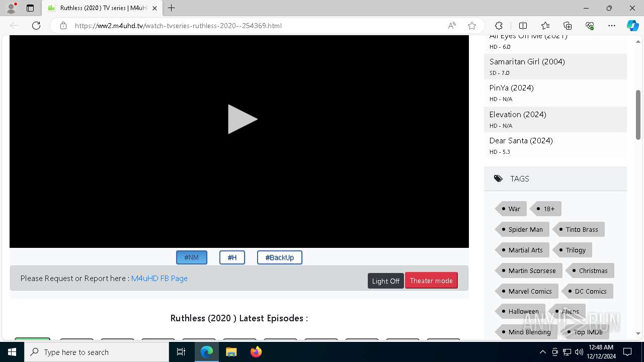Screen dimensions: 644x362
Task: Open browser extensions menu
Action: click(x=499, y=26)
